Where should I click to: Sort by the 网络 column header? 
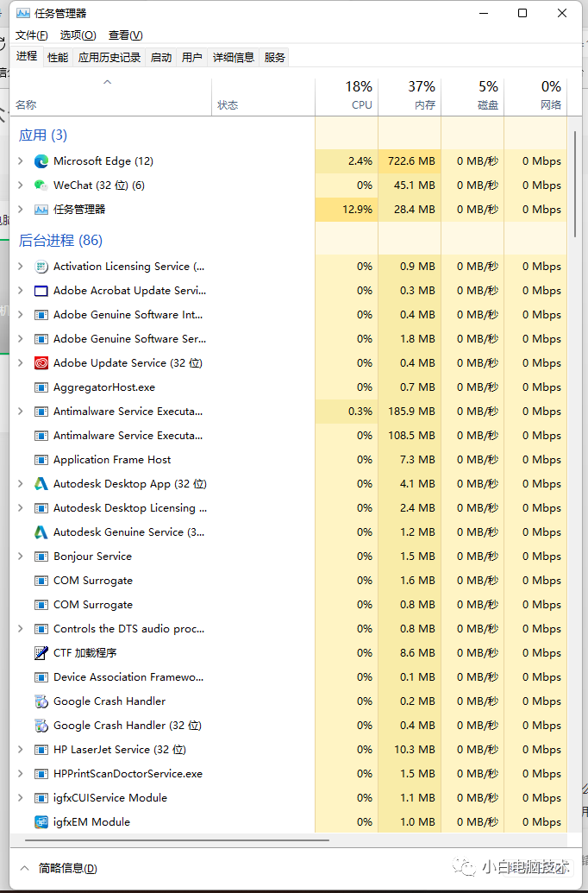pos(535,96)
